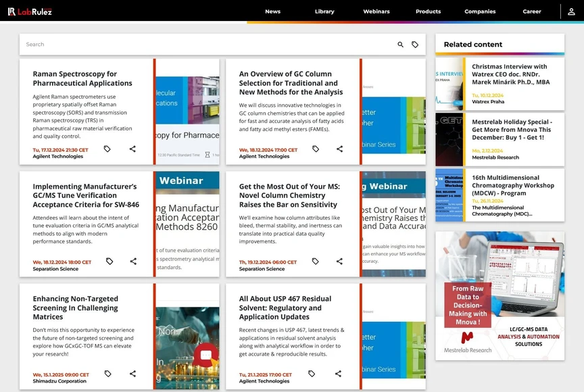Click tag icon on Get the Most Out of Your MS card
Viewport: 584px width, 392px height.
315,262
